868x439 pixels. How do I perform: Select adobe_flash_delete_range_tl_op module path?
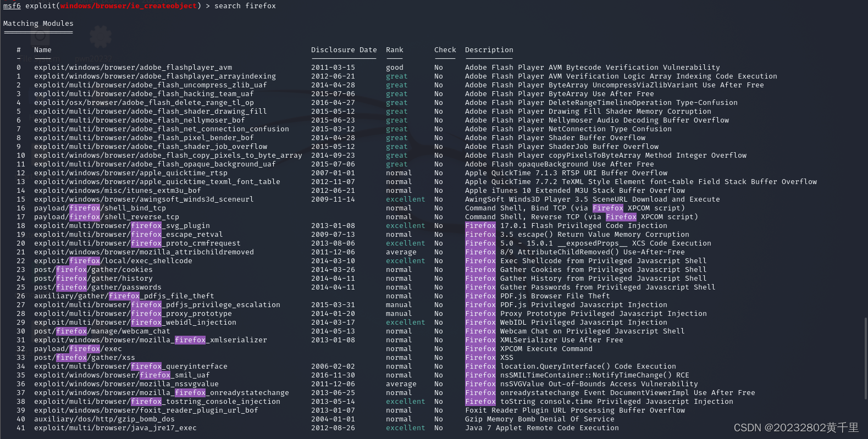144,103
